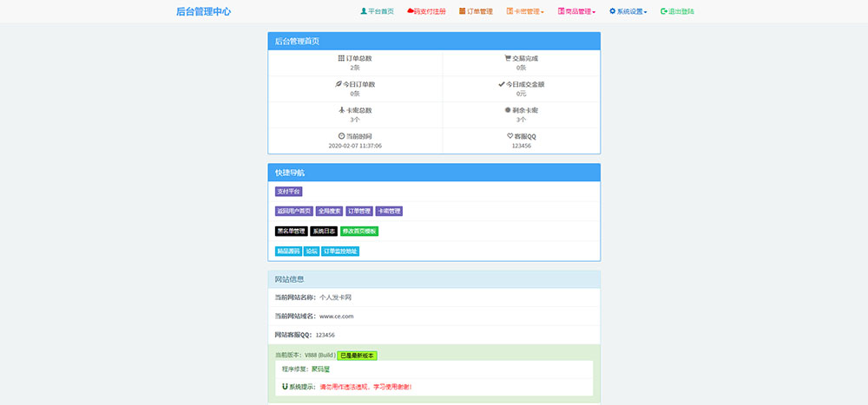Image resolution: width=868 pixels, height=405 pixels.
Task: Click the clock icon beside 当前时间
Action: click(x=341, y=136)
